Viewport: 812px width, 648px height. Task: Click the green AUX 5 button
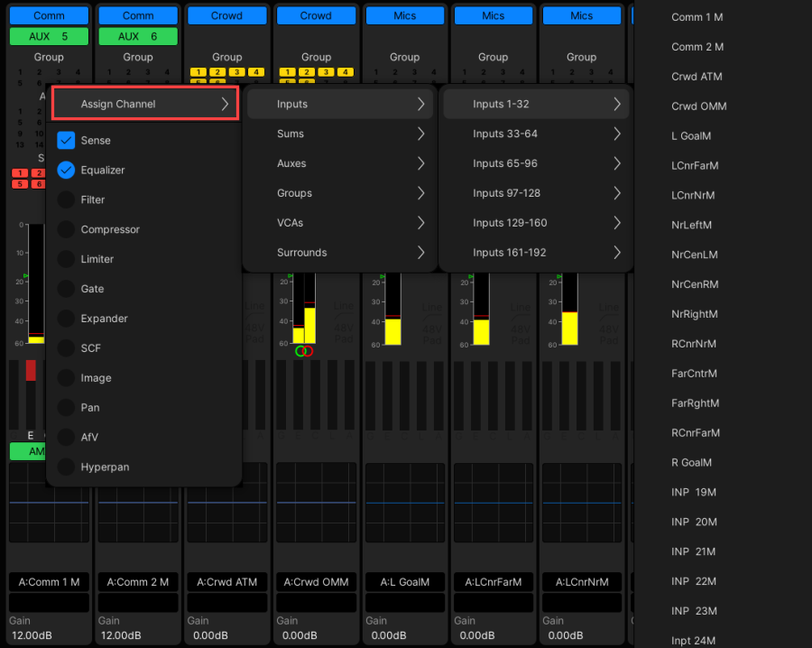pos(49,35)
